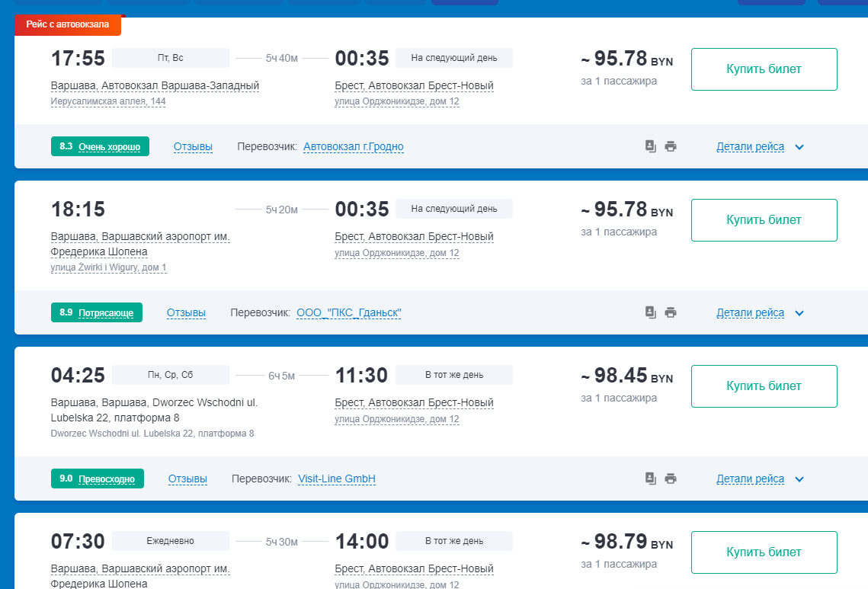Viewport: 868px width, 589px height.
Task: Click the passenger document icon for Visit-Line GmbH trip
Action: [651, 479]
